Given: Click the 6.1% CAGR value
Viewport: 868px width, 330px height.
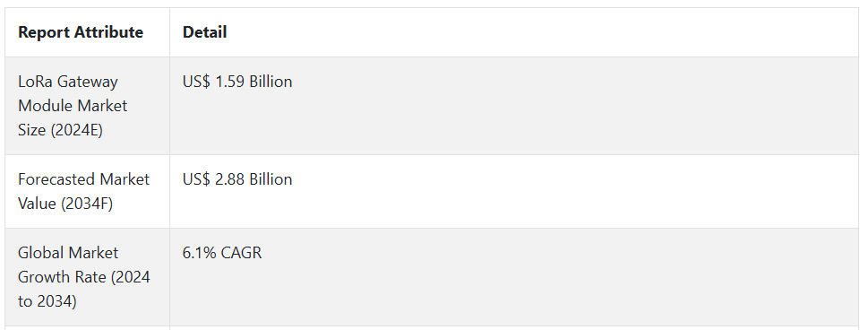Looking at the screenshot, I should click(222, 253).
